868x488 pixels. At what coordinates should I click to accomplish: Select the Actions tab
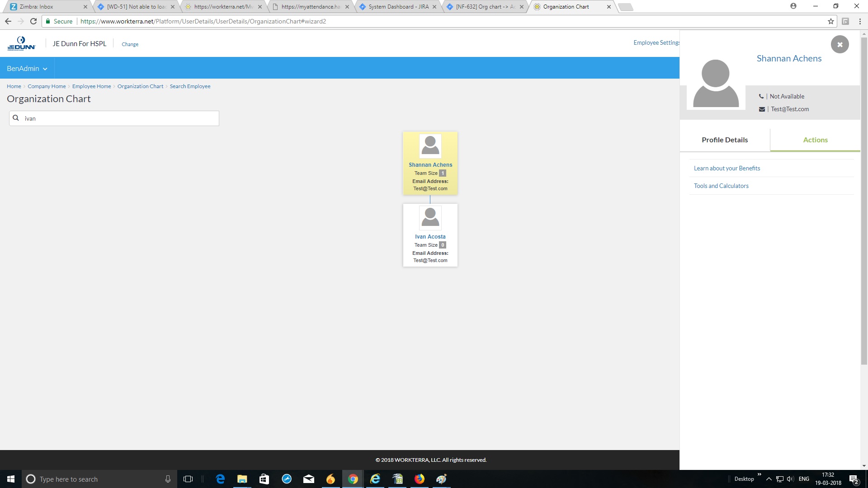[x=815, y=140]
